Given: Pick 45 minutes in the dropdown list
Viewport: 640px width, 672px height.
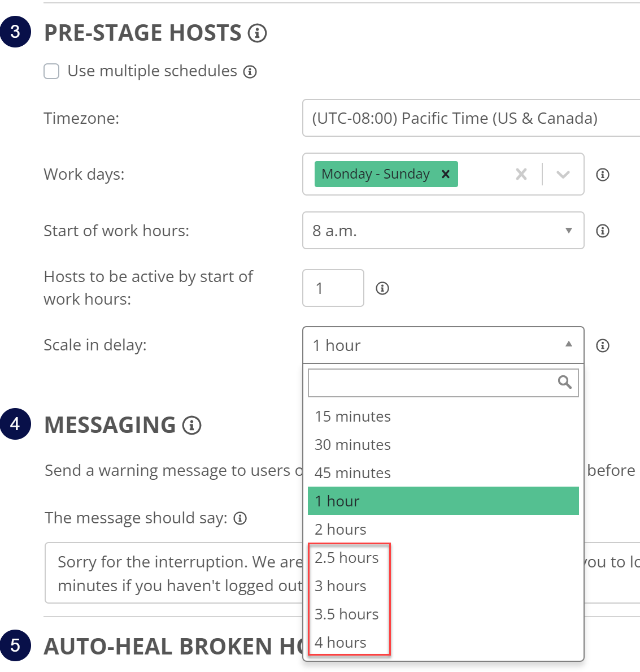Looking at the screenshot, I should point(353,473).
